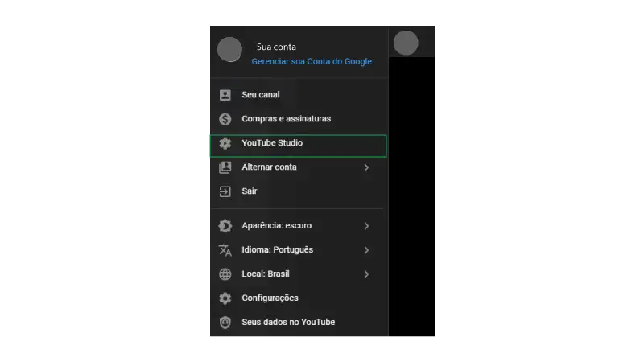Expand the Alternar conta chevron arrow
Screen dimensions: 644x362
(x=366, y=167)
